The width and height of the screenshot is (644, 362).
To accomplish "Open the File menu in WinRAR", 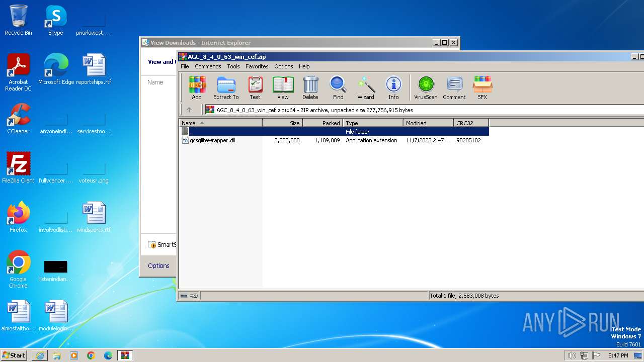I will point(185,66).
